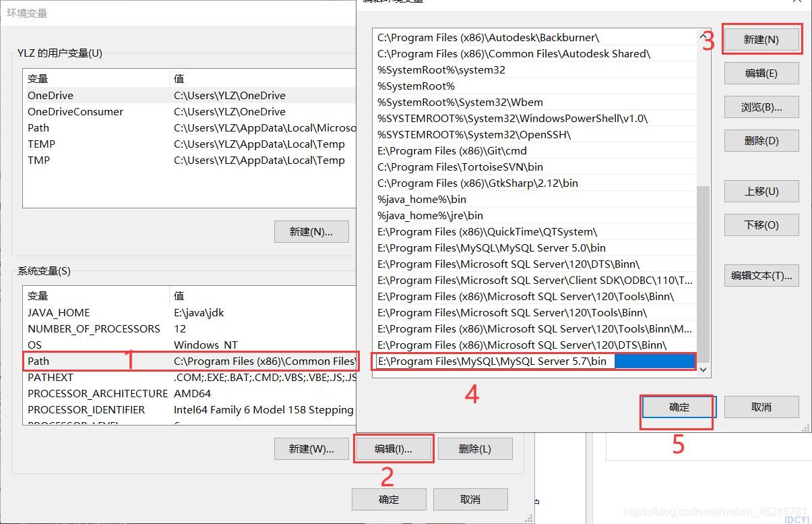
Task: Click the path list scrollbar down arrow
Action: 704,370
